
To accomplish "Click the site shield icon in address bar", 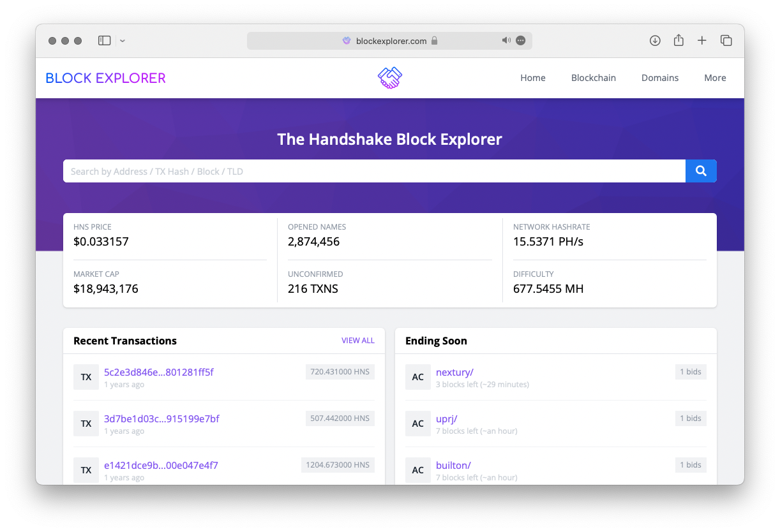I will point(347,41).
